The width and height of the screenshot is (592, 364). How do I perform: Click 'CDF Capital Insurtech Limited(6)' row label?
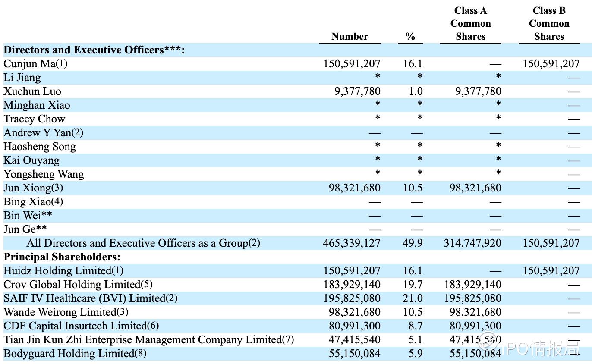point(82,326)
